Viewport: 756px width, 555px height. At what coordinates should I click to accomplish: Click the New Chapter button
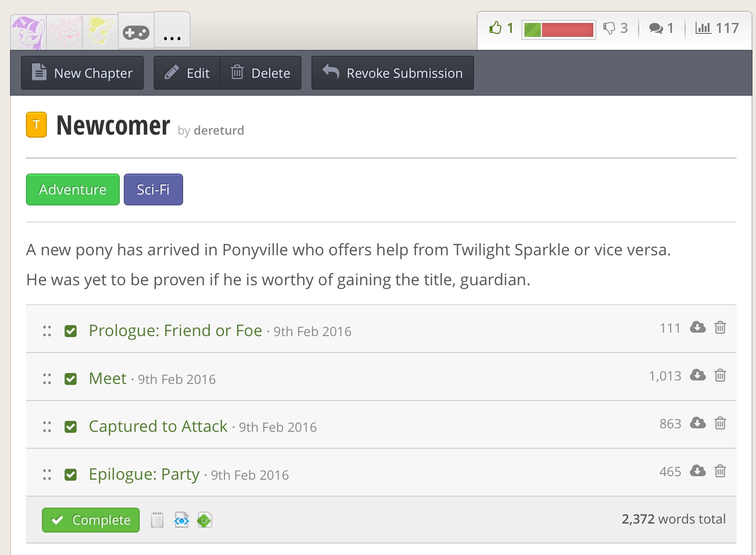coord(82,73)
